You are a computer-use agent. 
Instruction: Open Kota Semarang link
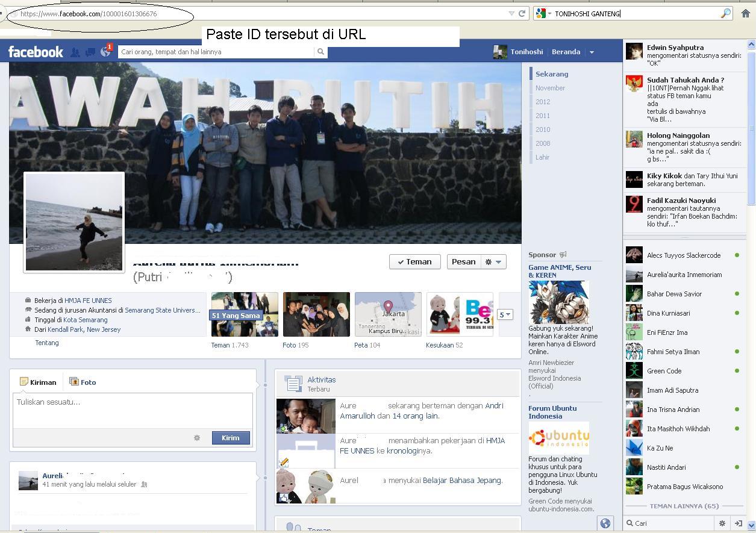(x=86, y=320)
